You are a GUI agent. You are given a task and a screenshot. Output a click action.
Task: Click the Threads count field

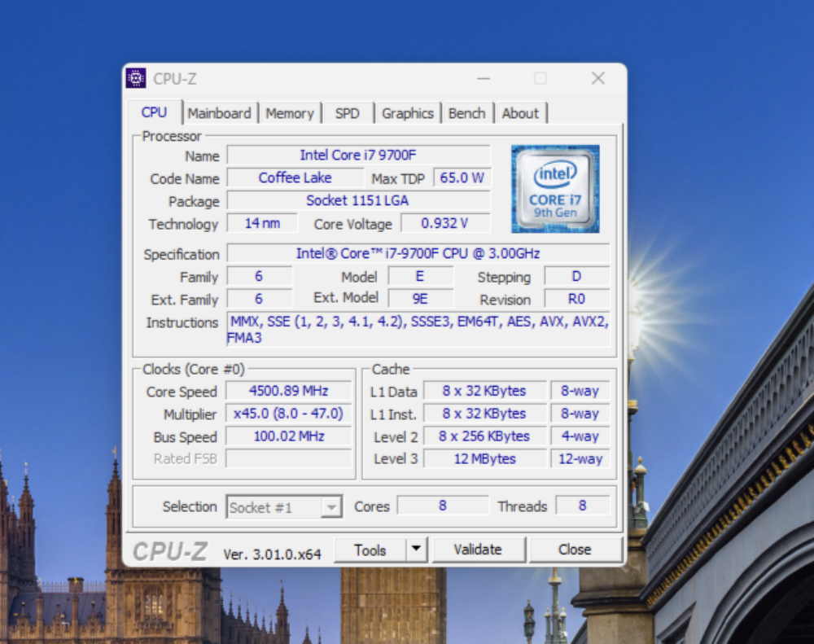(583, 506)
